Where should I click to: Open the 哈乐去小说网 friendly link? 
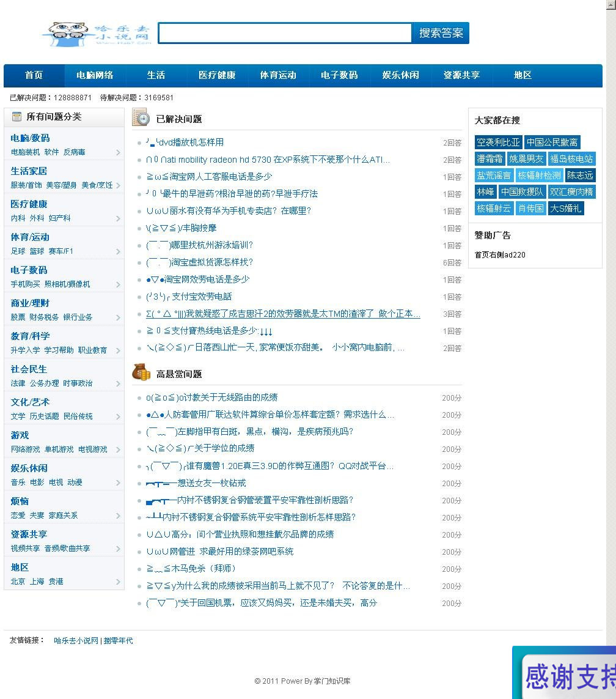click(x=76, y=641)
